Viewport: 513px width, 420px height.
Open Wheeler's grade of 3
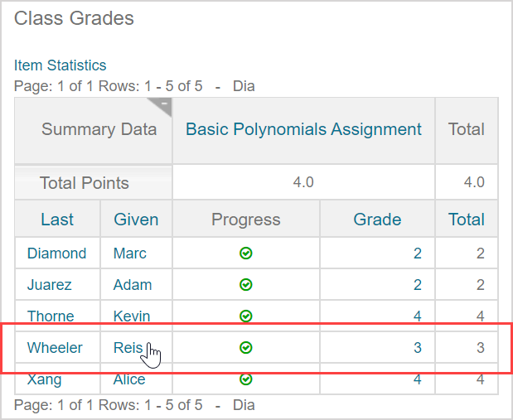pyautogui.click(x=418, y=348)
